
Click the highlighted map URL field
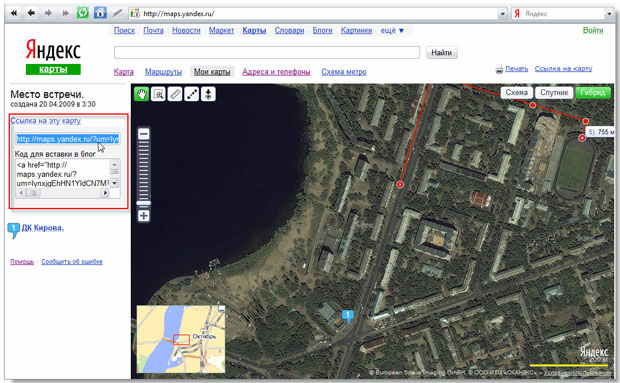pyautogui.click(x=68, y=139)
